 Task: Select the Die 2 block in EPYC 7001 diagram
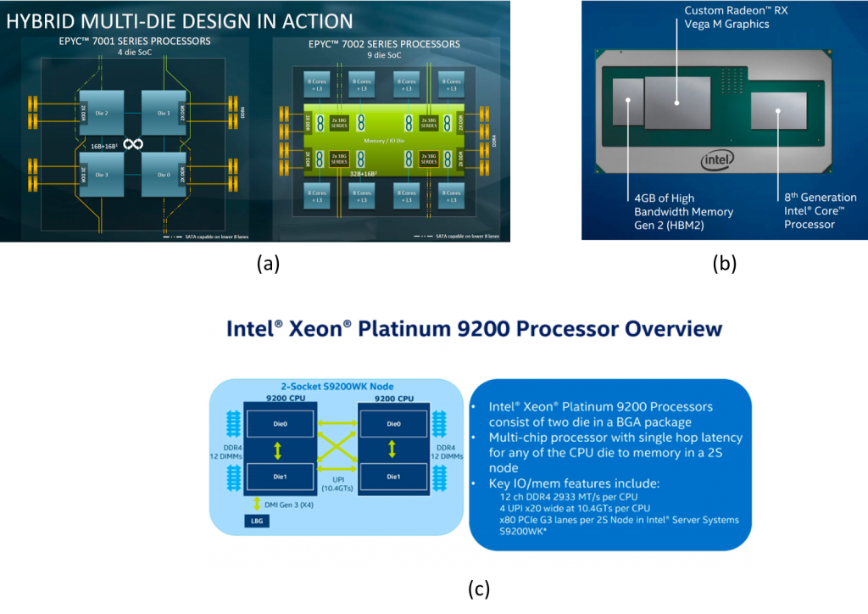pos(102,112)
